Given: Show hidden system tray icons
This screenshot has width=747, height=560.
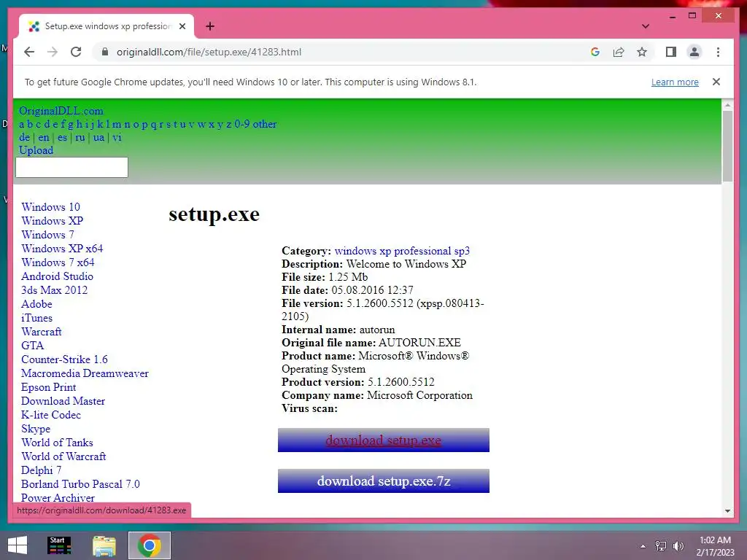Looking at the screenshot, I should (x=643, y=546).
